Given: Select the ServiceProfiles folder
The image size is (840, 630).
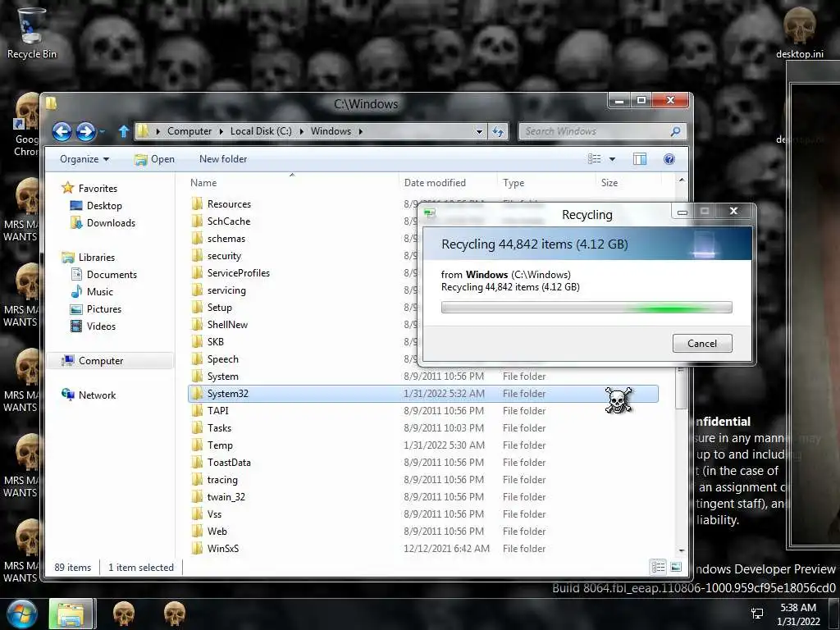Looking at the screenshot, I should pyautogui.click(x=239, y=272).
